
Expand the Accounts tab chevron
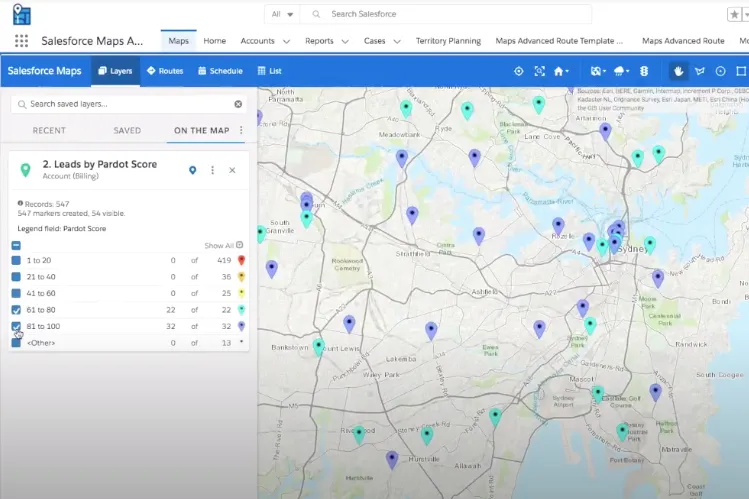(x=287, y=42)
